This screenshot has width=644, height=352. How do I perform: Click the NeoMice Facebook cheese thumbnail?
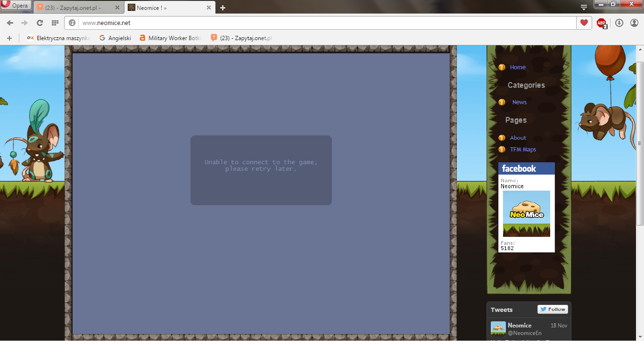(x=526, y=213)
